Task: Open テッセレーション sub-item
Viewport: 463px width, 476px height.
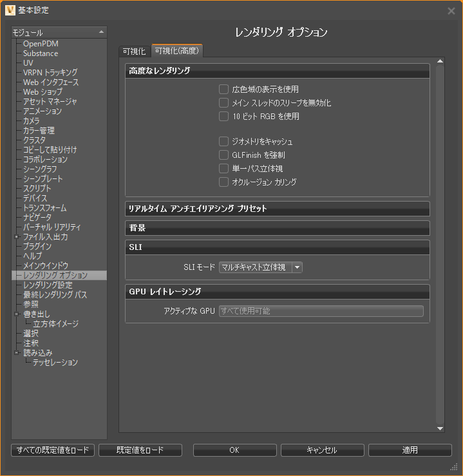Action: tap(55, 363)
